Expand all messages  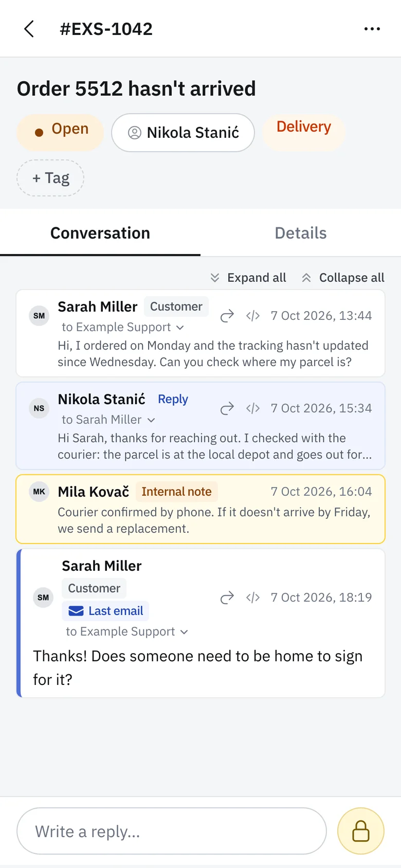pos(248,278)
